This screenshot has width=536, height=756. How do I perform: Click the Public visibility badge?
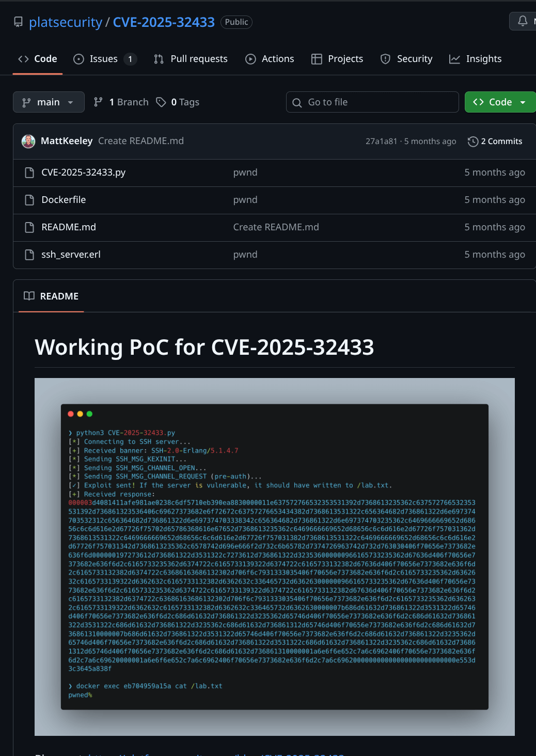[x=237, y=22]
